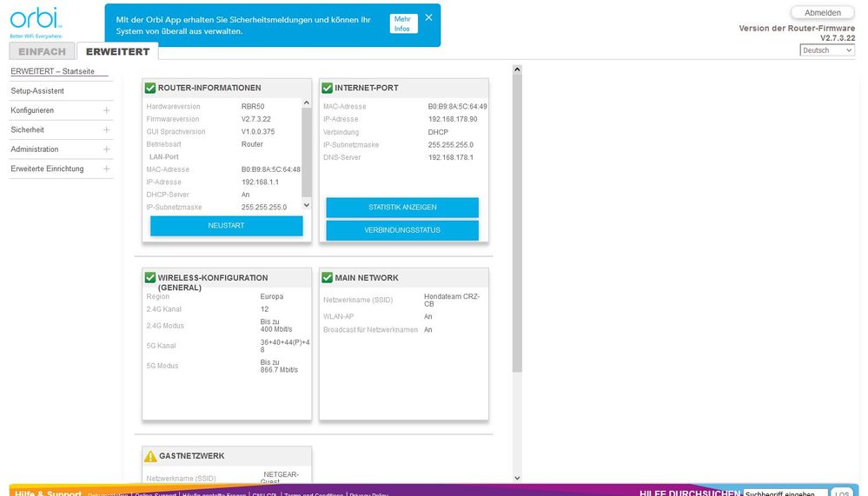
Task: Open the Deutsch language dropdown
Action: 827,50
